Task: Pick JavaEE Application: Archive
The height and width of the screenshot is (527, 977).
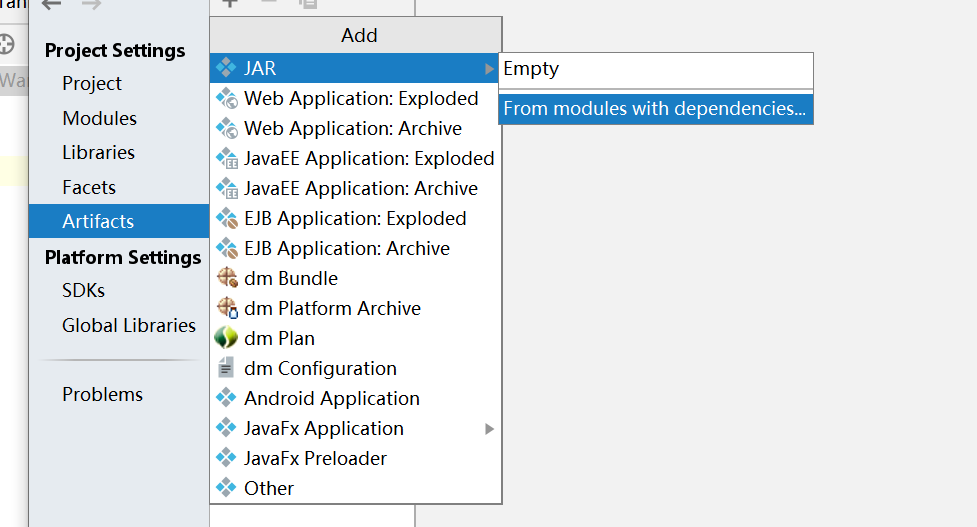Action: point(355,188)
